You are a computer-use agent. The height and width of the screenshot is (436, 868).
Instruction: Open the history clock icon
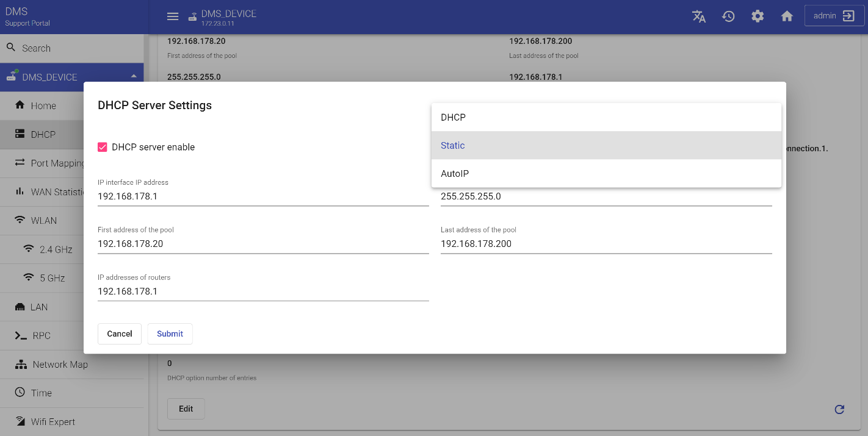point(728,16)
